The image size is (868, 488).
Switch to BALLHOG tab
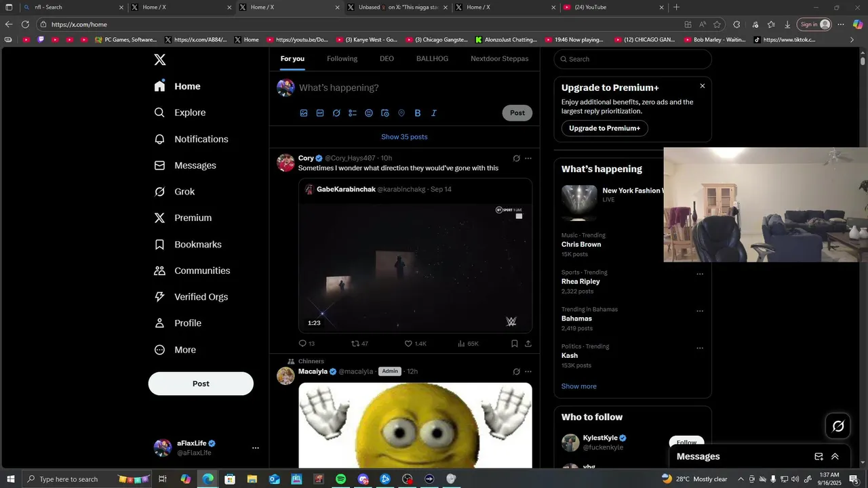432,59
